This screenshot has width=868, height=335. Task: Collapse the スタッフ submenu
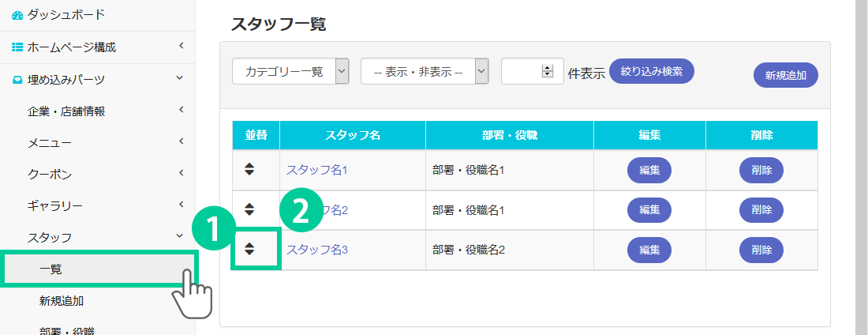click(x=181, y=236)
